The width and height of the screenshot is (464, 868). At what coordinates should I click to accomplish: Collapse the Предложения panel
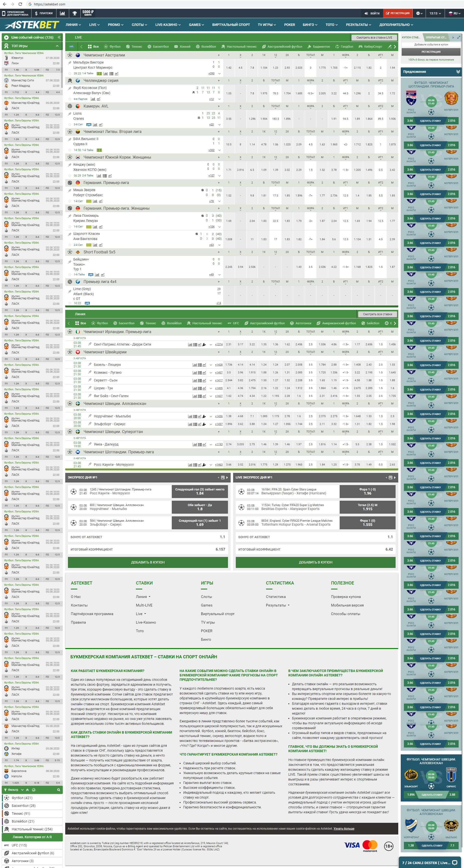coord(458,71)
